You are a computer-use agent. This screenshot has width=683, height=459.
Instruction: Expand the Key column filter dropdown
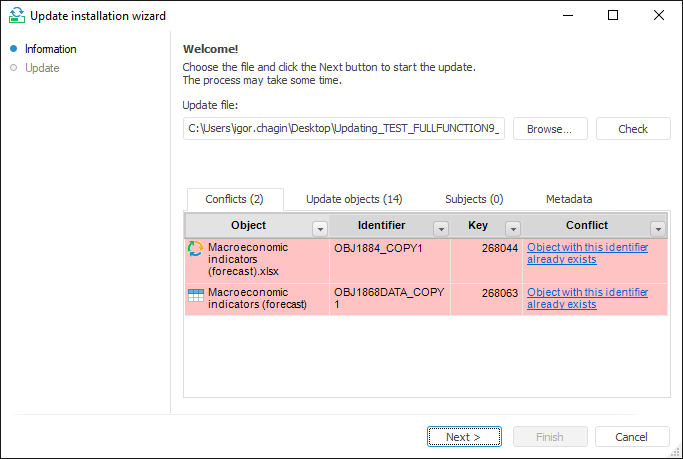513,228
